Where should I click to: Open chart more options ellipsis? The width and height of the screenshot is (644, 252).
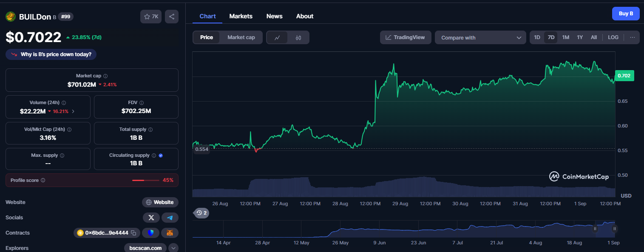coord(633,37)
